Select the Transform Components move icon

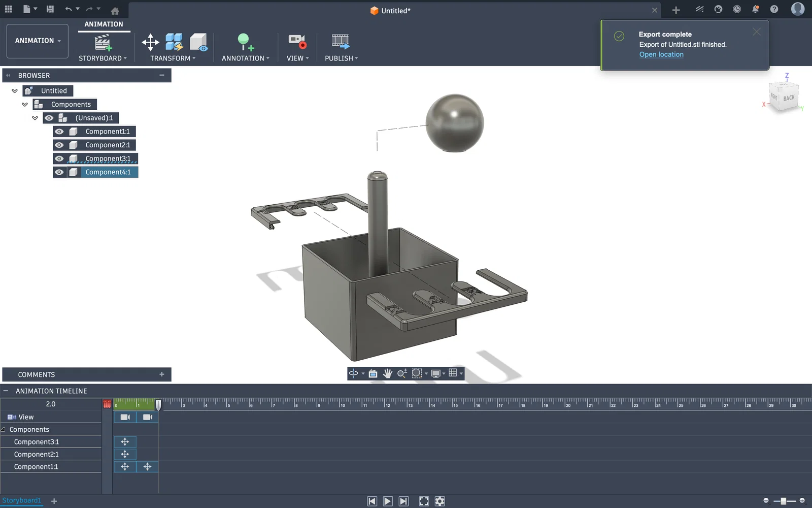point(150,42)
